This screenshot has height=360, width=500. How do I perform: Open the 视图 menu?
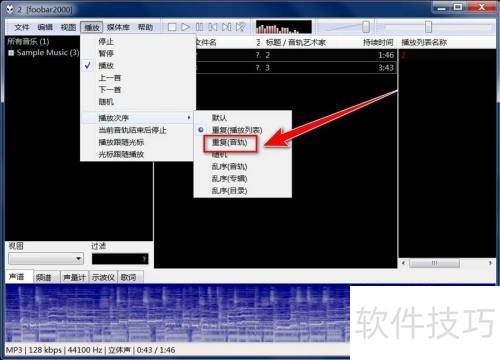click(x=68, y=27)
